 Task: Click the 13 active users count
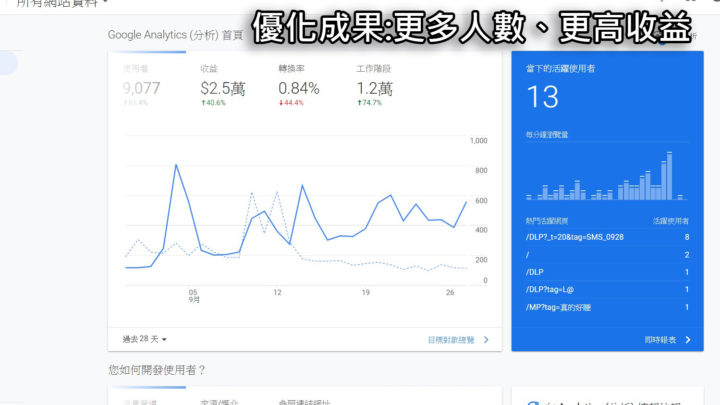click(543, 96)
